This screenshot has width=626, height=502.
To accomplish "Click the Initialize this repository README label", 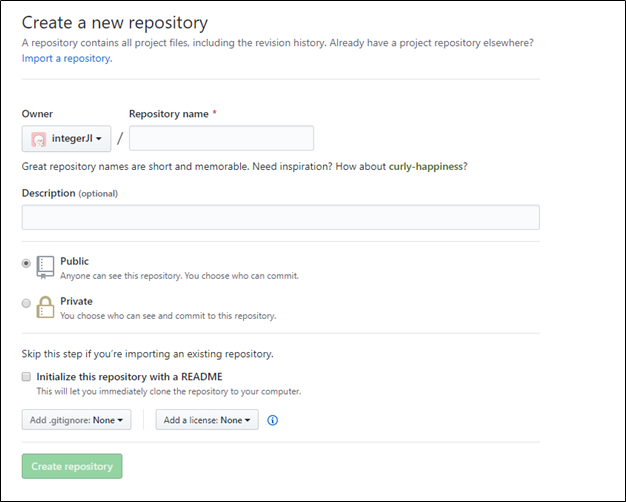I will coord(129,377).
